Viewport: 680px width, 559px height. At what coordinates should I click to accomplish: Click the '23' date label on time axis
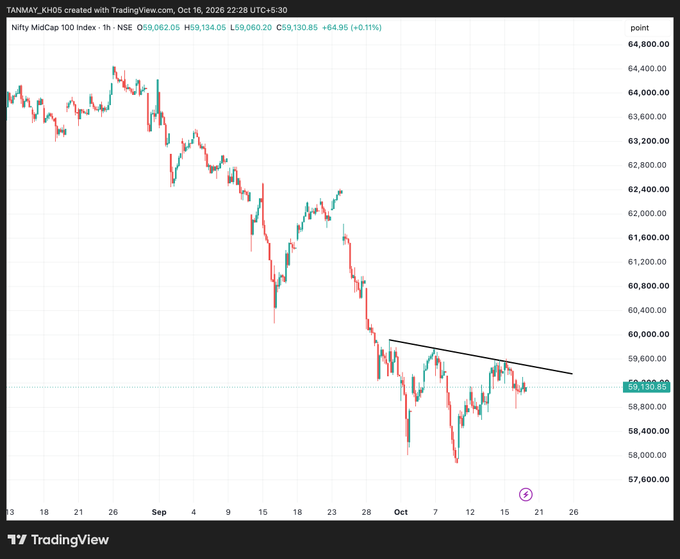tap(332, 512)
